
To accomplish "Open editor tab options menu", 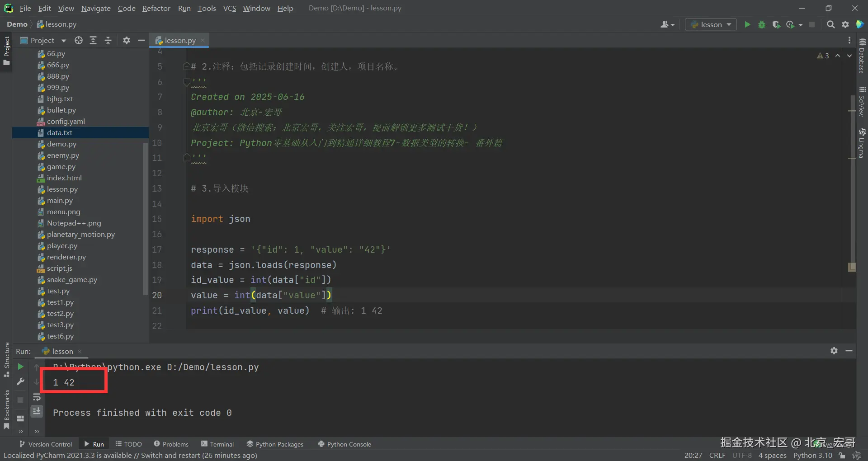I will [849, 40].
